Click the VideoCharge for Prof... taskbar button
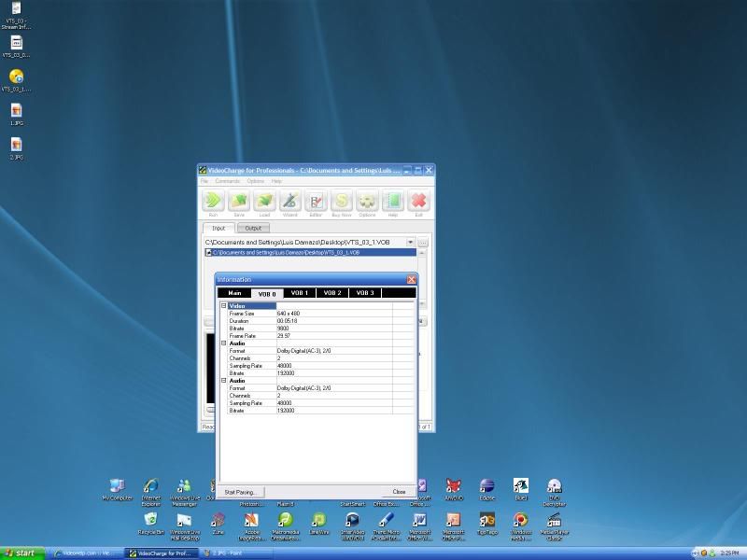Image resolution: width=747 pixels, height=560 pixels. [161, 553]
